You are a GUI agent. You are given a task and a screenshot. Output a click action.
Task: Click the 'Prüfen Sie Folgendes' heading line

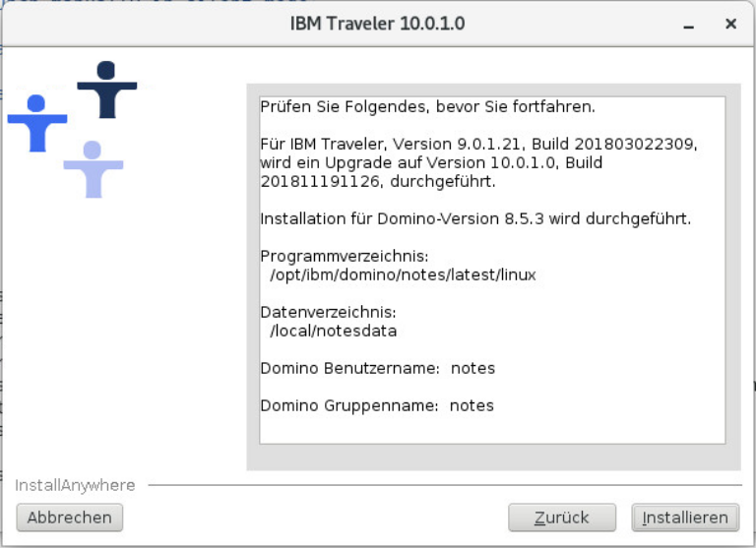click(427, 106)
